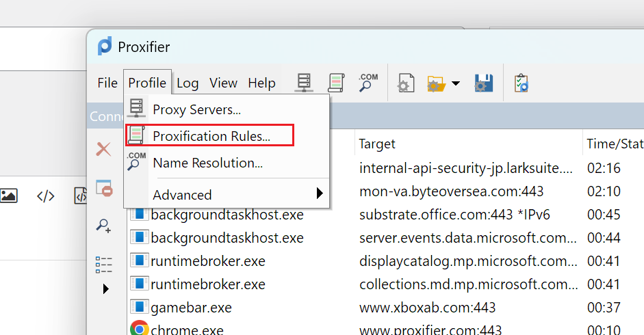The image size is (644, 335).
Task: Click the red X close-connection sidebar icon
Action: click(103, 149)
